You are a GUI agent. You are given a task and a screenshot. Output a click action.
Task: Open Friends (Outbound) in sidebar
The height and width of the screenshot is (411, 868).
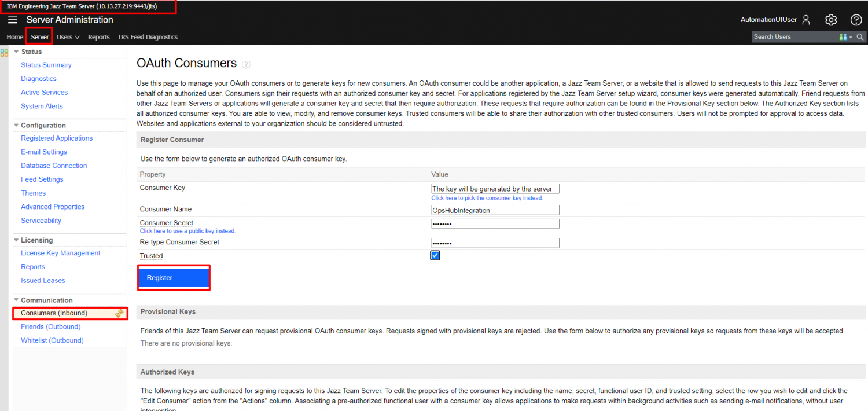[x=50, y=326]
